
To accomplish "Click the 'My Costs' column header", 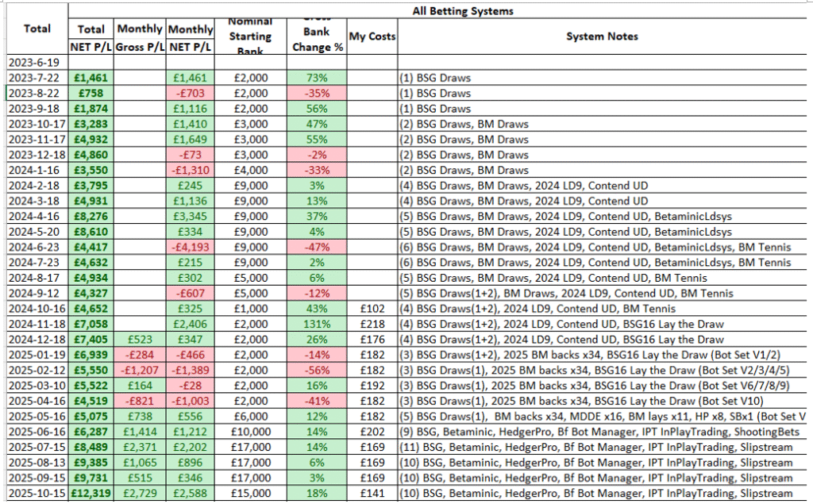I will pyautogui.click(x=372, y=37).
